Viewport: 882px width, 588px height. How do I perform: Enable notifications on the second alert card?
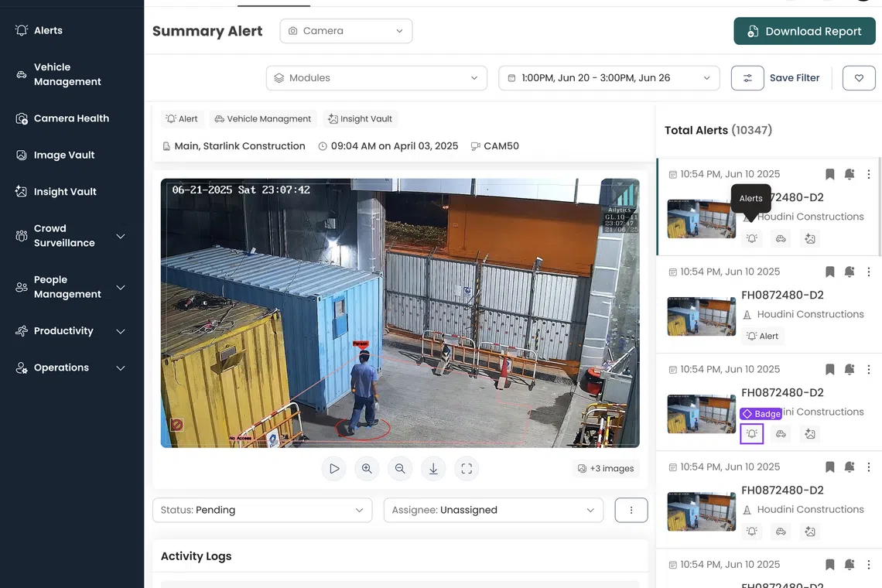[849, 272]
